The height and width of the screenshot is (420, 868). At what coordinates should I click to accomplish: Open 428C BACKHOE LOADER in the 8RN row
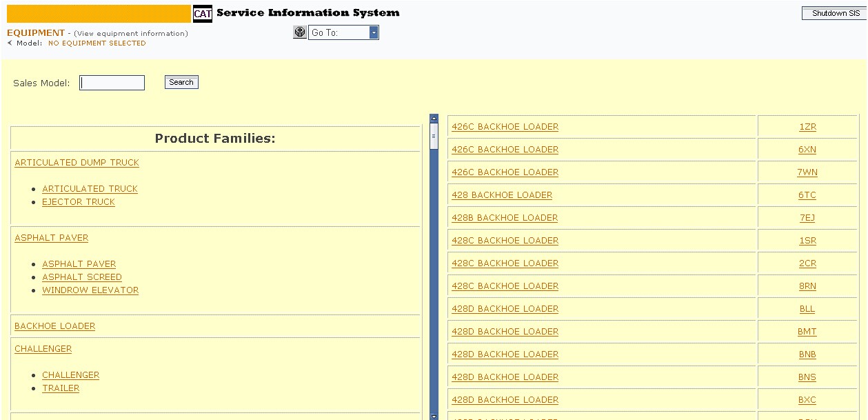click(x=505, y=286)
